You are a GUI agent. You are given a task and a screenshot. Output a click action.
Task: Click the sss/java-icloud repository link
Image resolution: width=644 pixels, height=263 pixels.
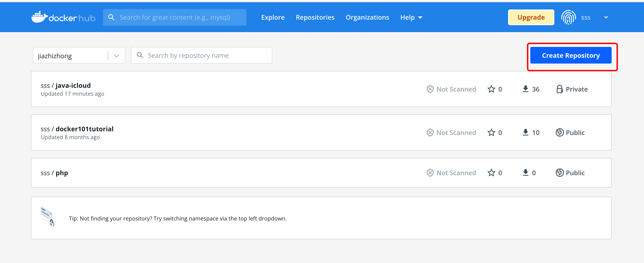point(66,86)
